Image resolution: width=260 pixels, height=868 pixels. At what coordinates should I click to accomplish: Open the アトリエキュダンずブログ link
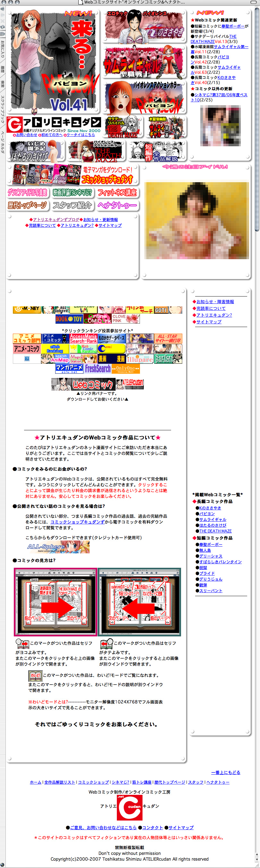[x=56, y=219]
